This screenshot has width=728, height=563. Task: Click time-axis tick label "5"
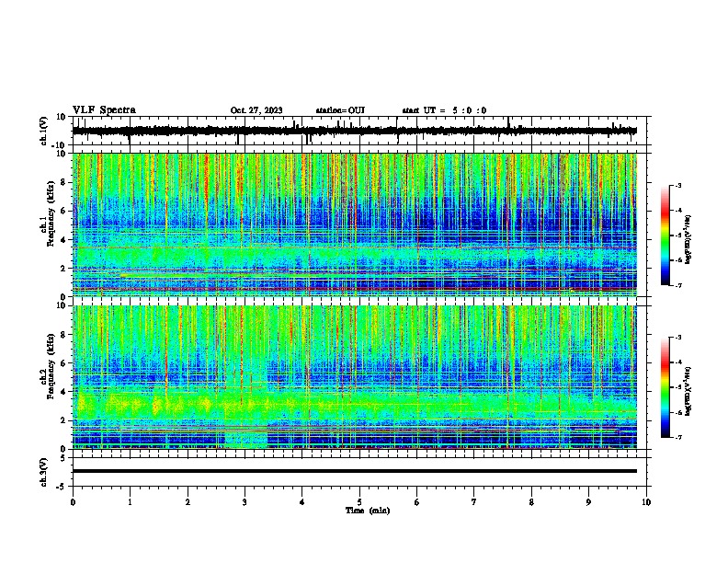point(359,502)
